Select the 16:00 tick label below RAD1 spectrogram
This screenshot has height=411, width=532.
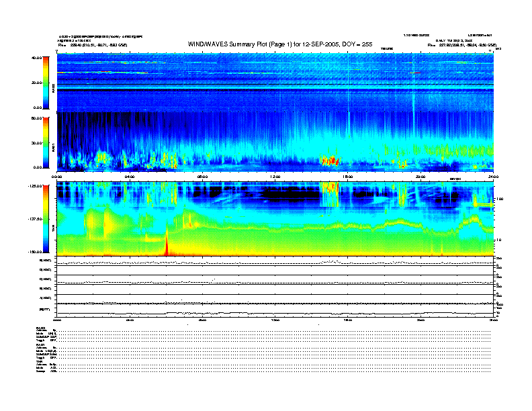click(348, 177)
